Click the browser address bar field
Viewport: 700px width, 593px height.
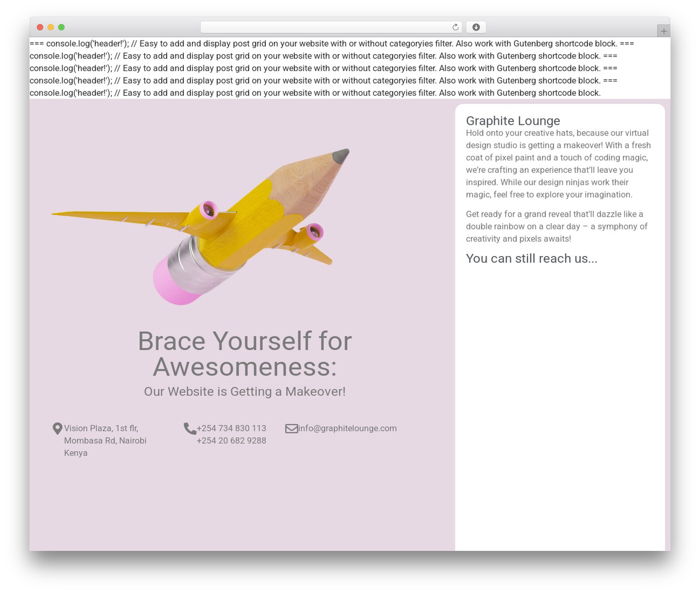coord(331,27)
